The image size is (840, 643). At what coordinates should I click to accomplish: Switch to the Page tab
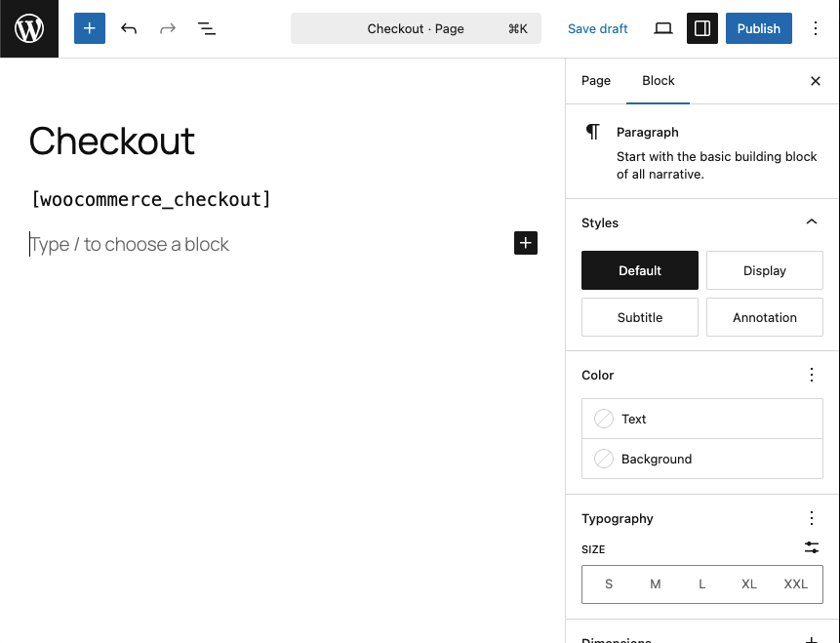(596, 81)
